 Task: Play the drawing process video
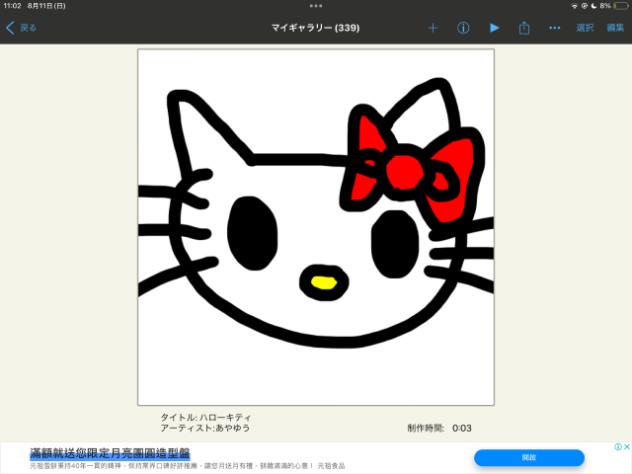click(494, 28)
